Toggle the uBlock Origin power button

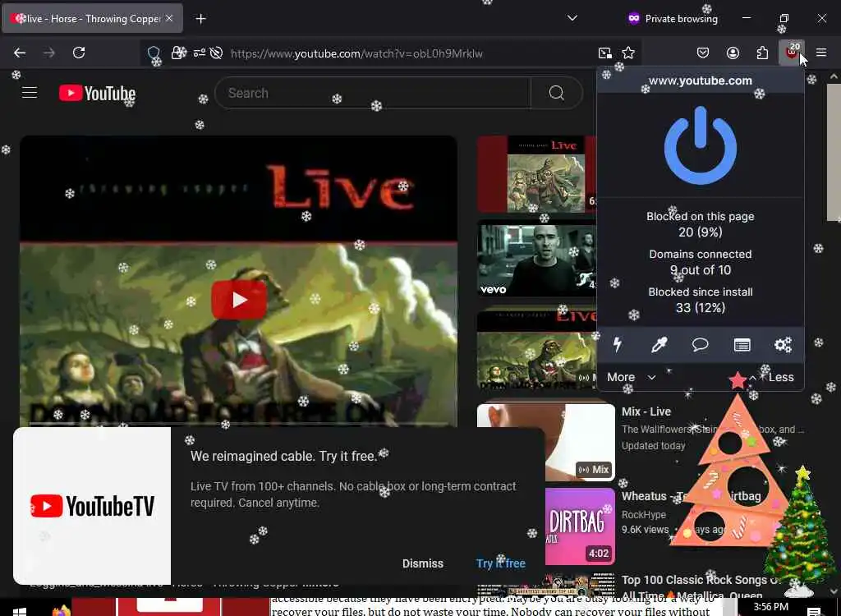[701, 145]
